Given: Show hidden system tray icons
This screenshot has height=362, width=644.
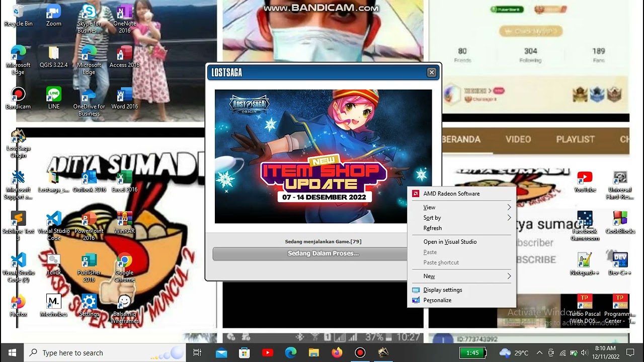Looking at the screenshot, I should coord(539,352).
